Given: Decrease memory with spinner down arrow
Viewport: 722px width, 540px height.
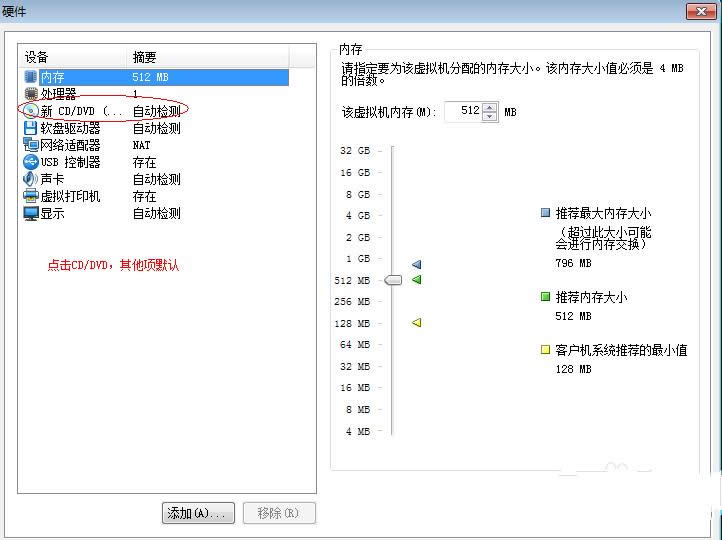Looking at the screenshot, I should [x=489, y=117].
